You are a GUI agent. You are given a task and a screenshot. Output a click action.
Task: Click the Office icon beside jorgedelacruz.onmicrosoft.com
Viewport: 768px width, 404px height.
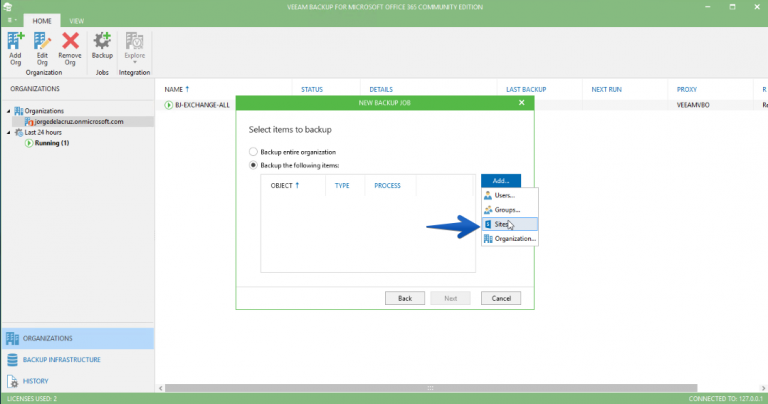click(29, 121)
